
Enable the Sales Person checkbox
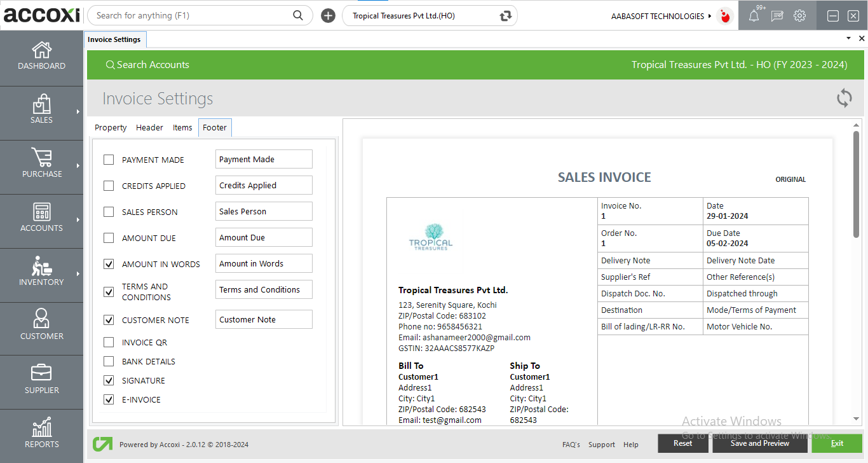pos(109,212)
